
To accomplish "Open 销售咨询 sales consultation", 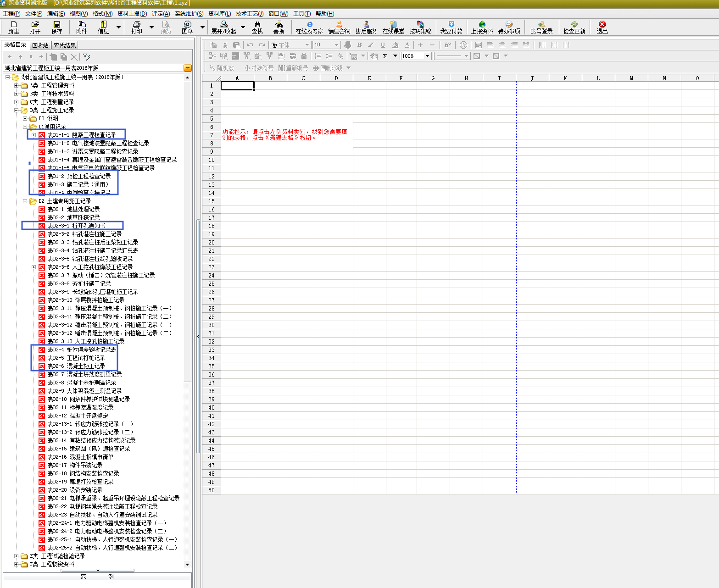I will coord(340,27).
